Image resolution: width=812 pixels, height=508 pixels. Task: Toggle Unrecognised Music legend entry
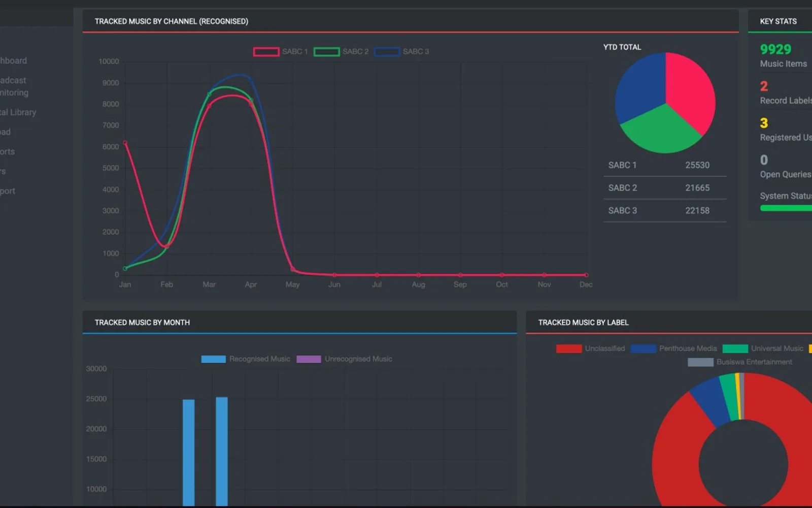click(344, 359)
